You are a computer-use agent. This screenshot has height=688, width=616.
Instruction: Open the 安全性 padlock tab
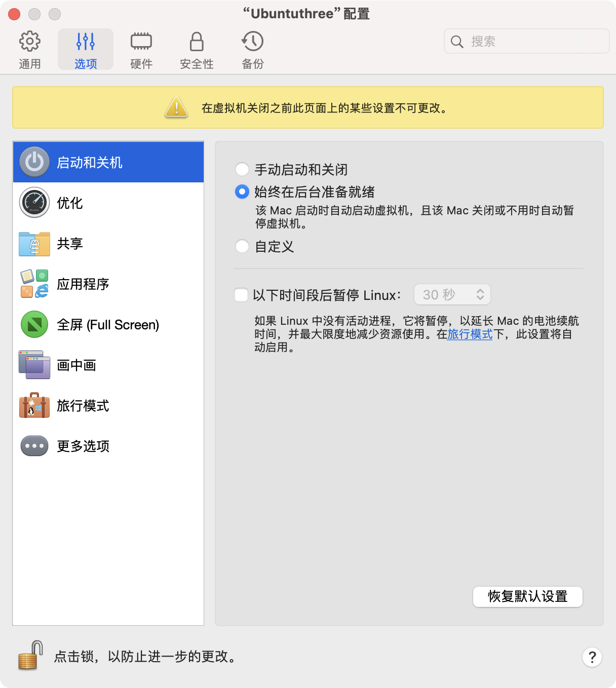[197, 50]
